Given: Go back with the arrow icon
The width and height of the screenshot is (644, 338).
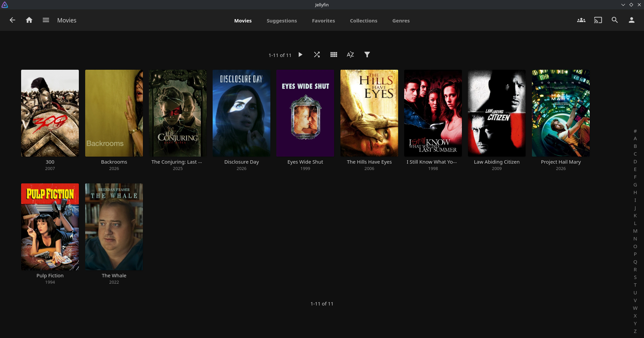Looking at the screenshot, I should tap(12, 20).
